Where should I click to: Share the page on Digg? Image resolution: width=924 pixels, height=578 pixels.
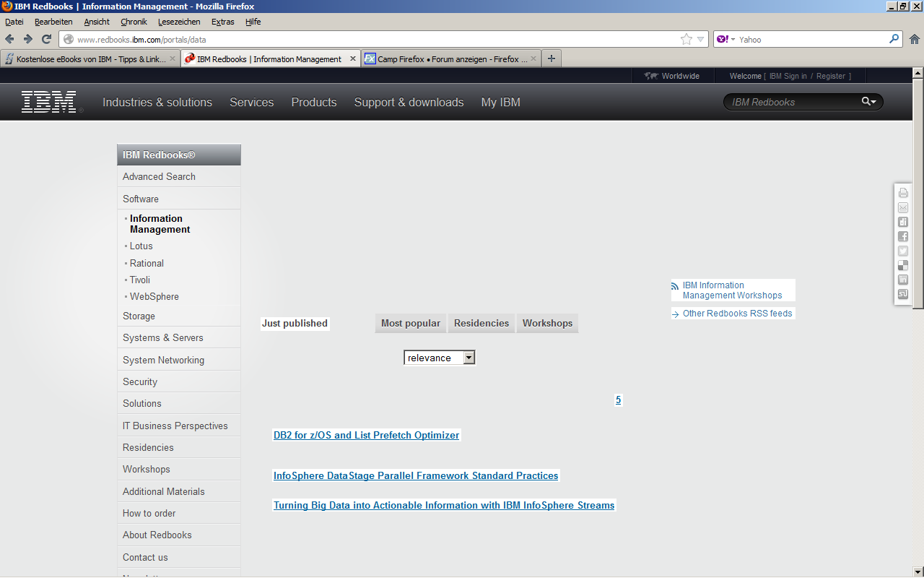(903, 222)
